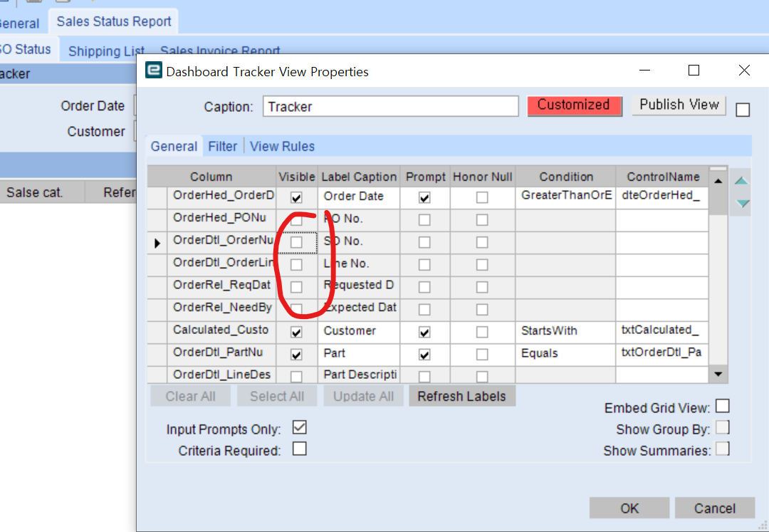Enable Embed Grid View checkbox
This screenshot has height=532, width=769.
pos(723,406)
